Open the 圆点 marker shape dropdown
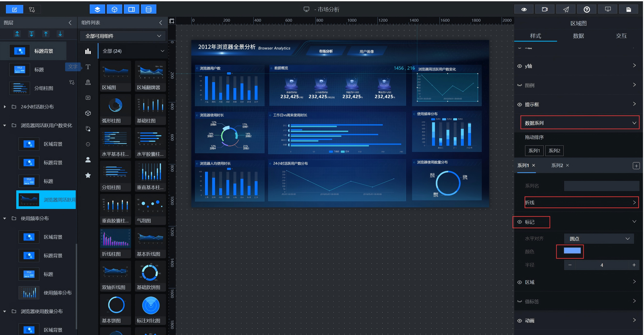 click(x=599, y=239)
